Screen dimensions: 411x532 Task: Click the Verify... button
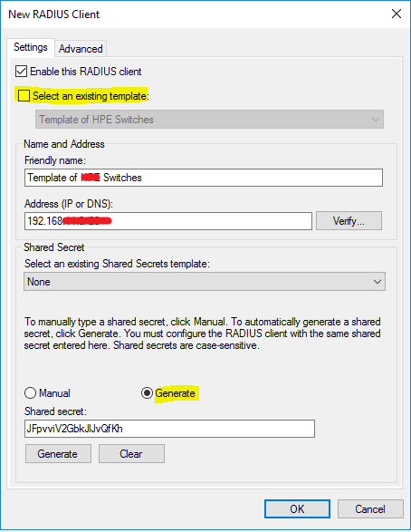[349, 221]
